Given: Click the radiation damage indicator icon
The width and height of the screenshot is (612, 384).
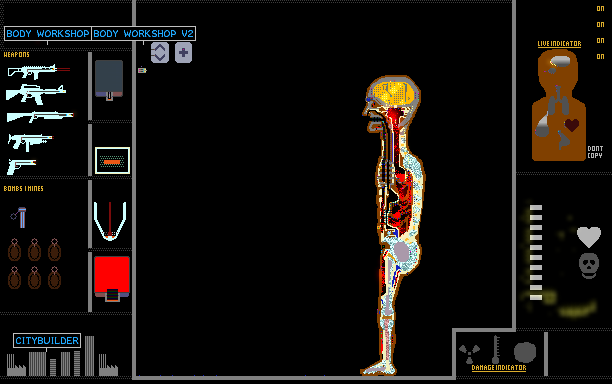Looking at the screenshot, I should (469, 353).
